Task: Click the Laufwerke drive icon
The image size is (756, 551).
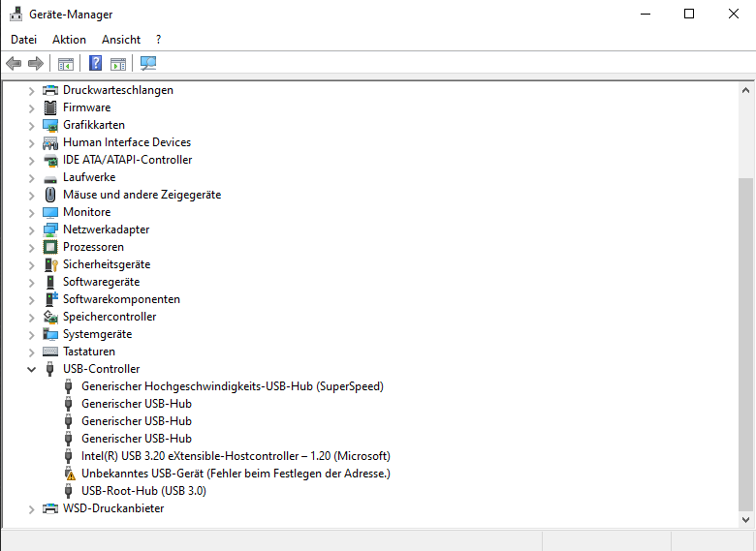Action: point(50,179)
